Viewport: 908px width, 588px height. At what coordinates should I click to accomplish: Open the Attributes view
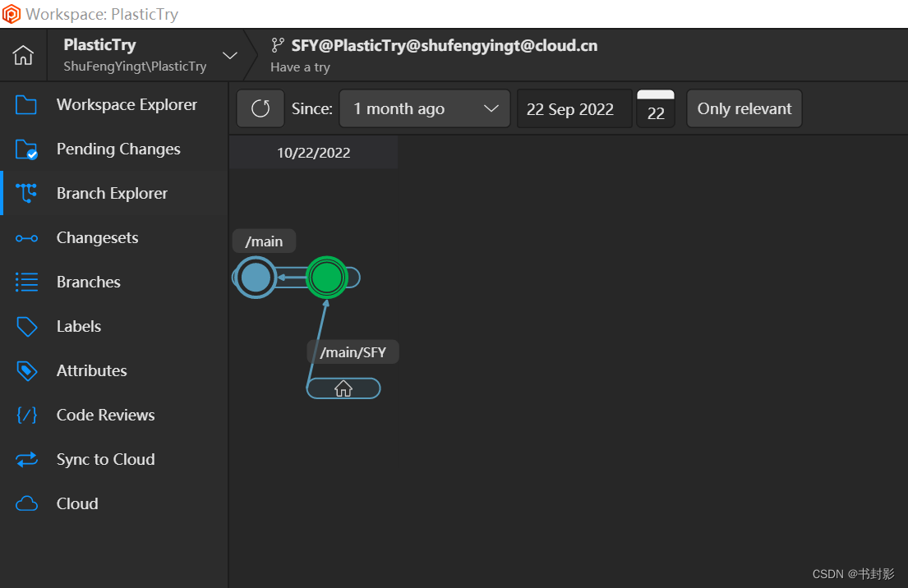click(115, 371)
